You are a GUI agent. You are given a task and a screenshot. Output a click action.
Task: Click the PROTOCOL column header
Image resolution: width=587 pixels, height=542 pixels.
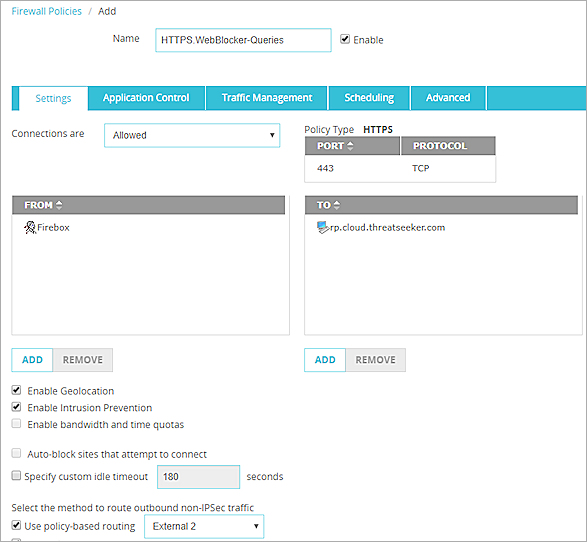[448, 146]
